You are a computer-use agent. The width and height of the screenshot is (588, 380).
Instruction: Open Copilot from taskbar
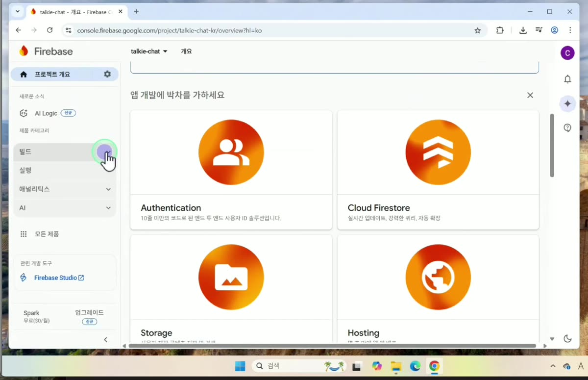(376, 366)
